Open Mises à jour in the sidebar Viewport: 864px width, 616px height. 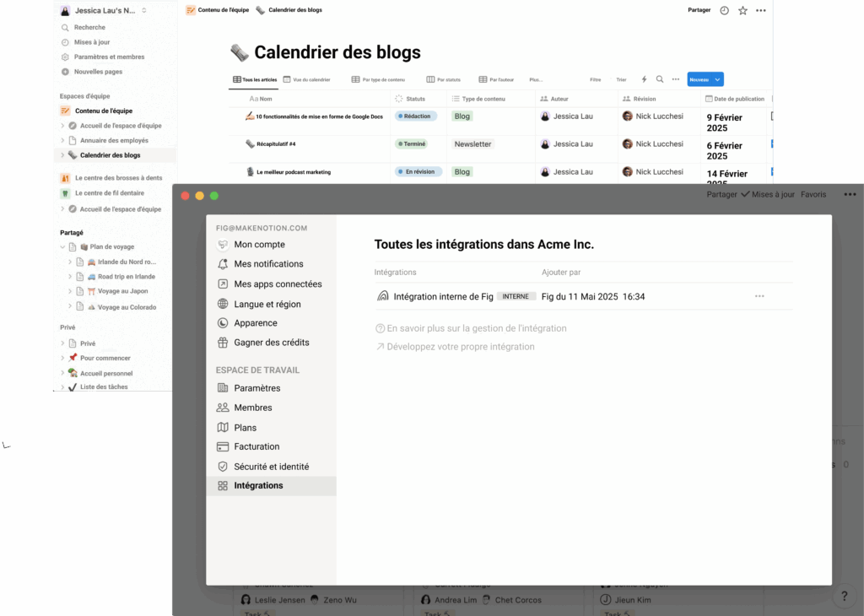86,42
